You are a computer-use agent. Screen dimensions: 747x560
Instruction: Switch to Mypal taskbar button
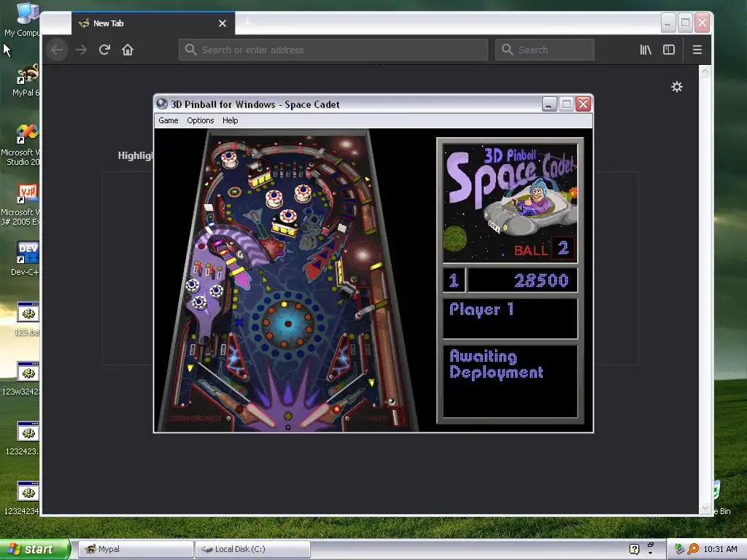point(135,549)
